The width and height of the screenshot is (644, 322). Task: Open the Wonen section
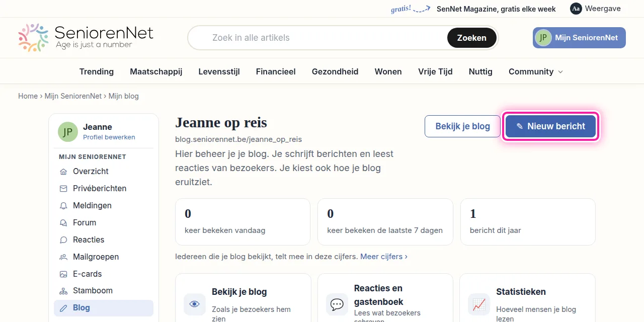click(388, 71)
